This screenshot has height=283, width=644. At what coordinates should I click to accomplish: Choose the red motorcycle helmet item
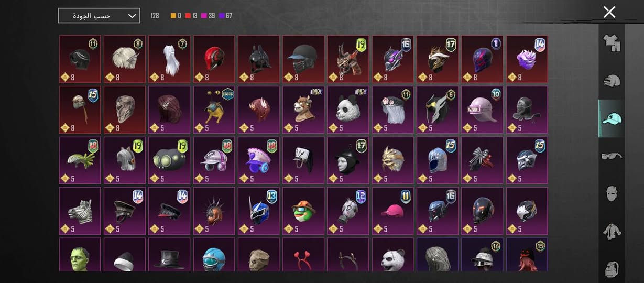point(214,59)
